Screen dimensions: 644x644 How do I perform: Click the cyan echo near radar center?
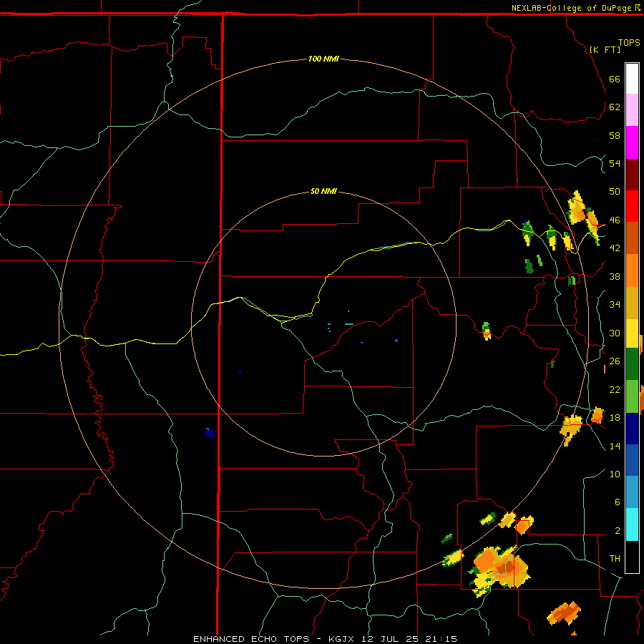tap(349, 324)
